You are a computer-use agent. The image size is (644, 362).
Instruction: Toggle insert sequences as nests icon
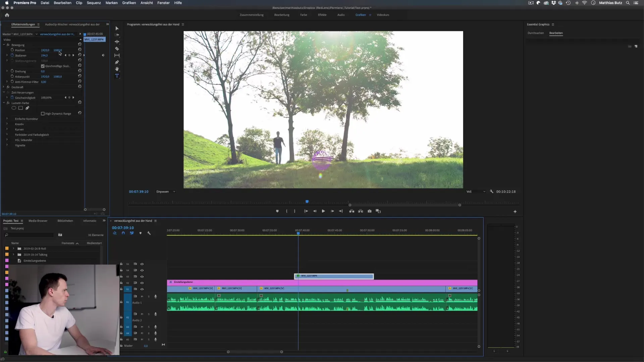click(115, 233)
